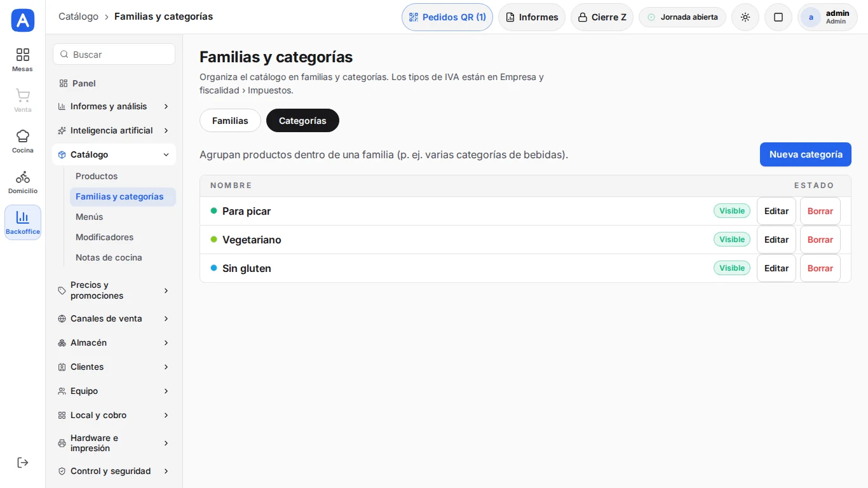
Task: Go to Cocina chef hat icon
Action: [x=23, y=141]
